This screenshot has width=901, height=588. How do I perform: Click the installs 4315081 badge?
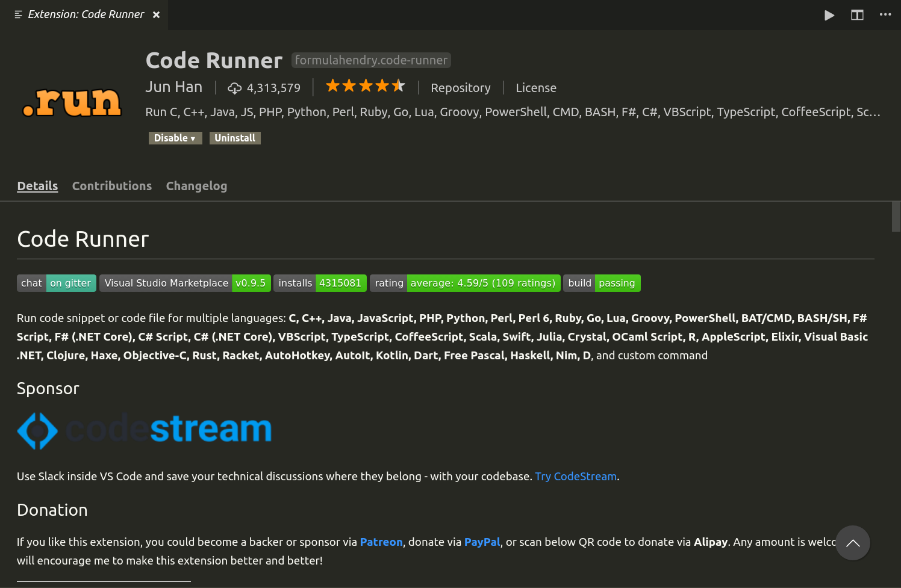[x=320, y=283]
